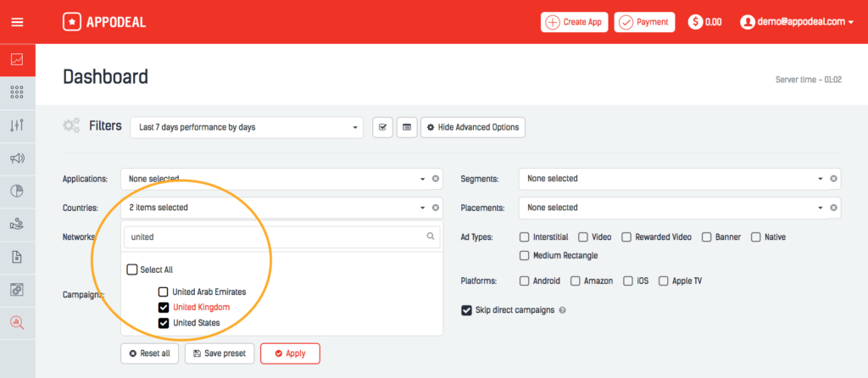Clear the Applications filter with the x icon
The width and height of the screenshot is (868, 378).
point(436,179)
